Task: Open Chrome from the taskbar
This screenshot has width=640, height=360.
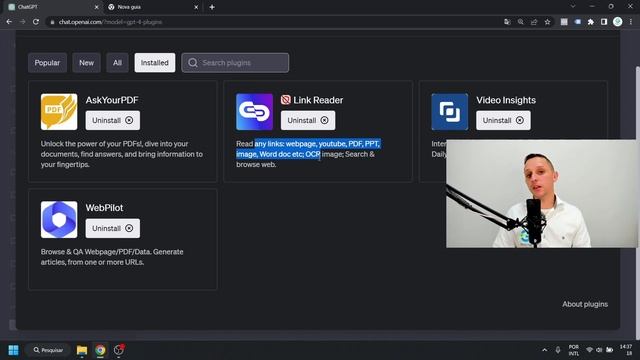Action: 100,350
